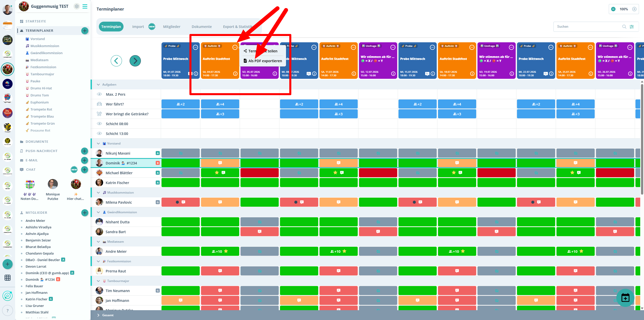Decrease zoom with minus button

(x=613, y=9)
